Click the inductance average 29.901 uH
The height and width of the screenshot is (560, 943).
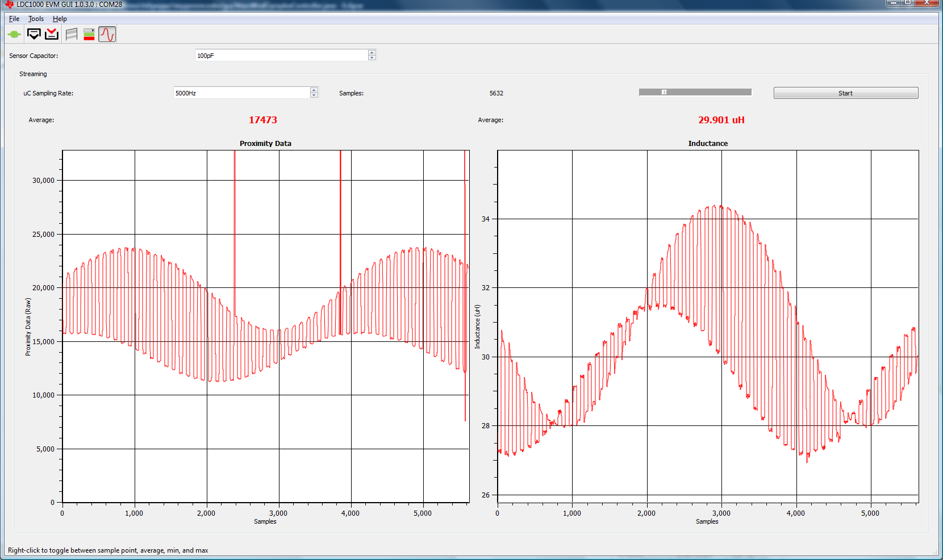point(721,120)
